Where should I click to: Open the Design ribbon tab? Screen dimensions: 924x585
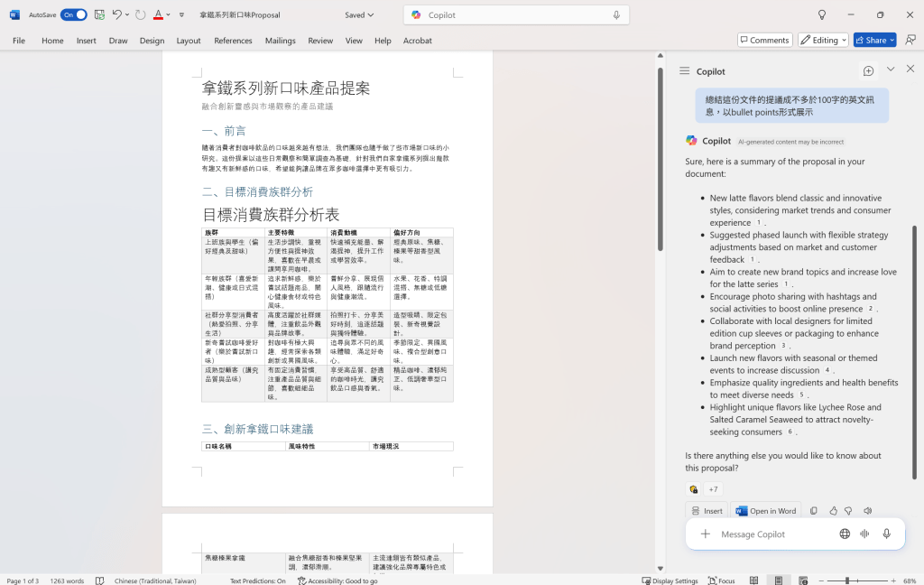click(x=152, y=40)
